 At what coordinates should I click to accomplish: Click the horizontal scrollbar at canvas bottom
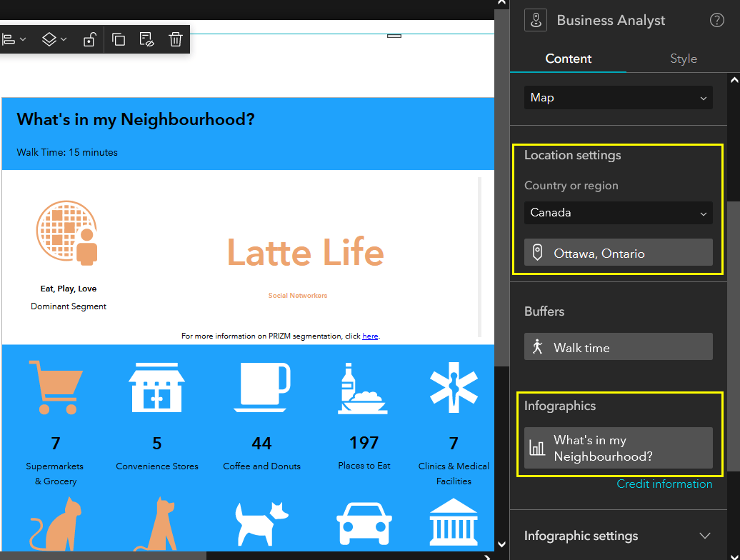103,556
